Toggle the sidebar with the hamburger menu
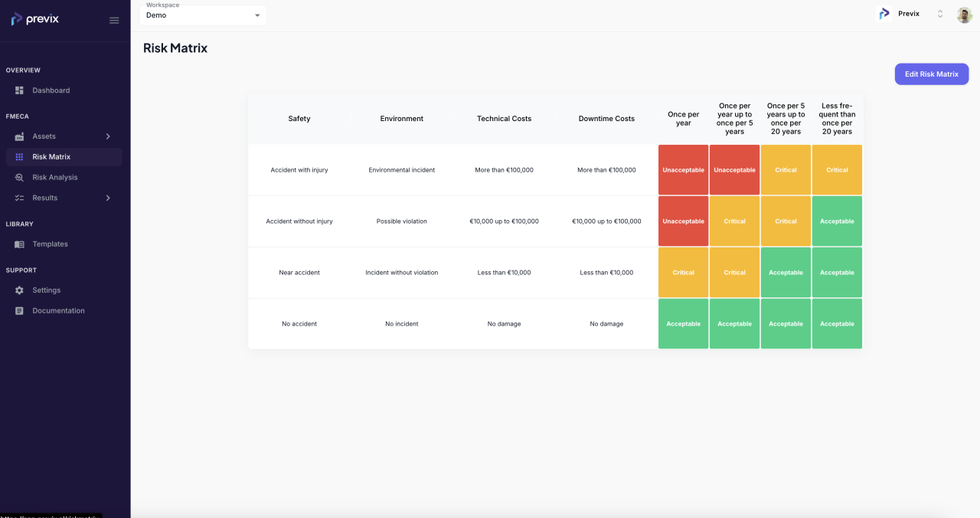Screen dimensions: 980x518 (114, 20)
